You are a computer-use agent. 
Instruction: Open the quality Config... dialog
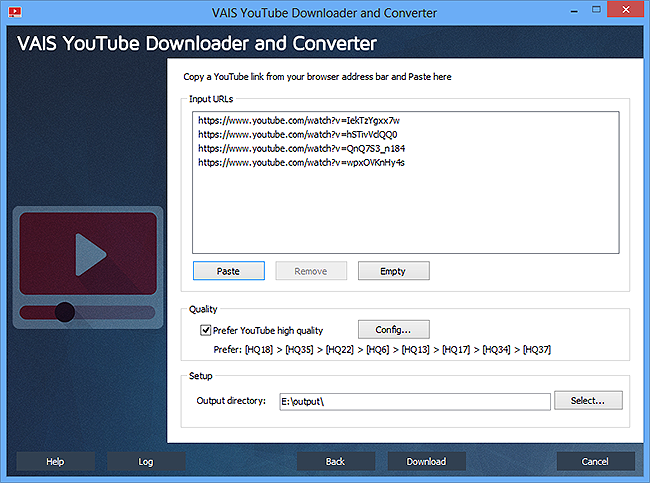[x=393, y=330]
